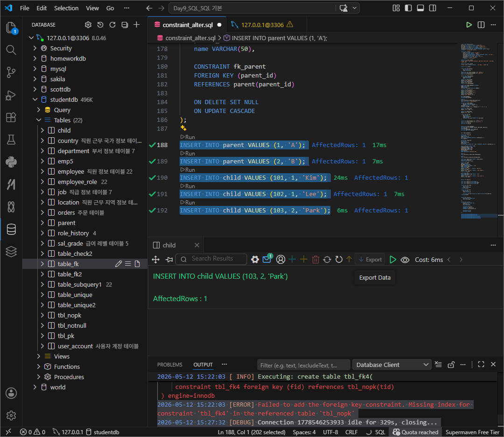This screenshot has height=437, width=504.
Task: Open the Python activity bar icon
Action: point(11,162)
